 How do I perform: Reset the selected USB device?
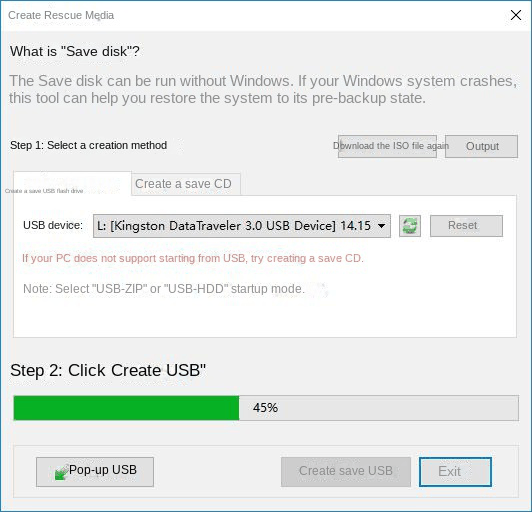point(466,226)
